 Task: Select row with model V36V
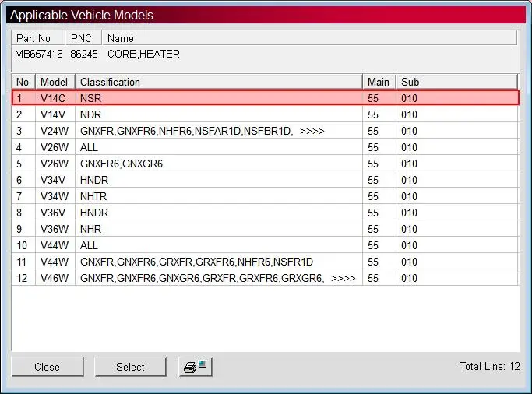coord(266,213)
